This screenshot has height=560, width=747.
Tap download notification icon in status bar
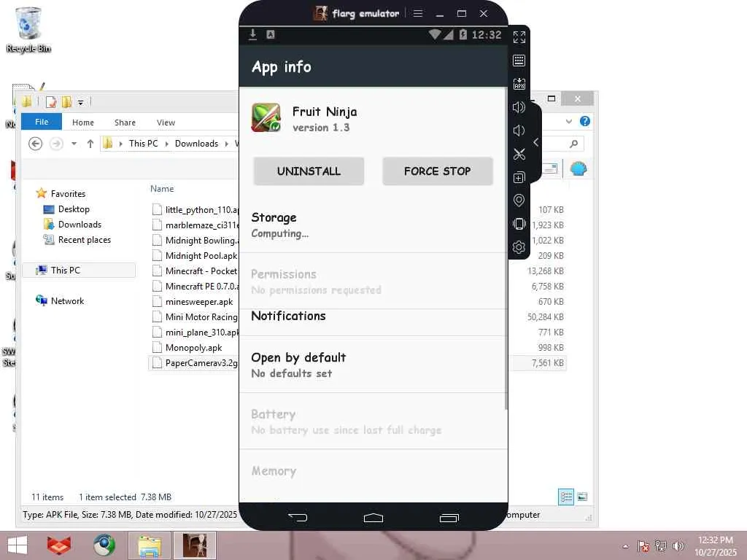coord(253,34)
